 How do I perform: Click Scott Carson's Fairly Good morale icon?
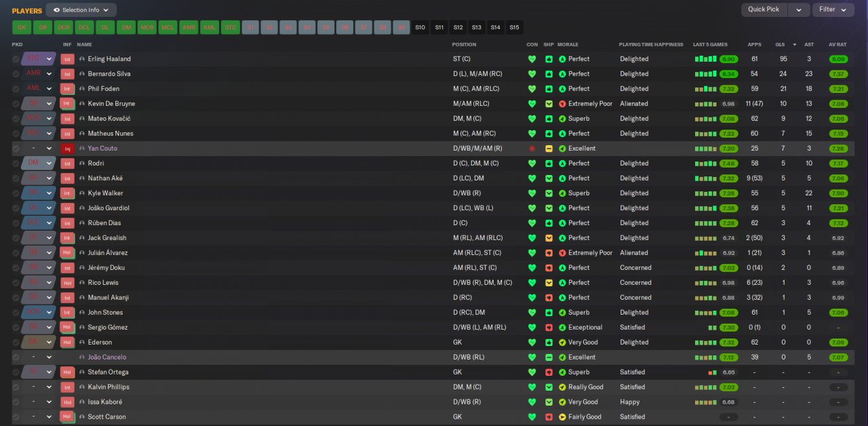click(562, 417)
